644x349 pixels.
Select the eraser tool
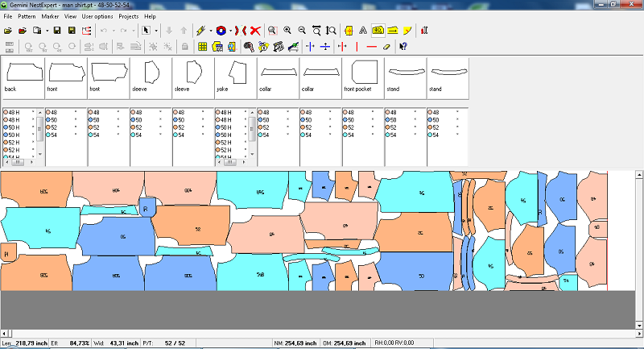tap(386, 47)
